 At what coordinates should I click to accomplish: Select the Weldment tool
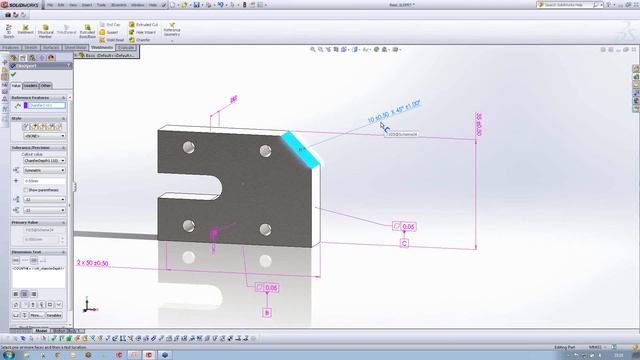(25, 29)
